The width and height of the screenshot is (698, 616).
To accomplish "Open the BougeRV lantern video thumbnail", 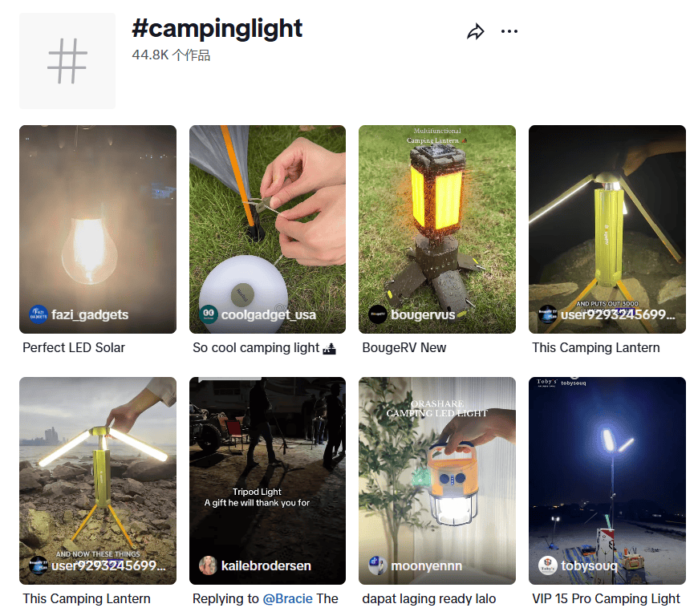I will click(x=437, y=217).
